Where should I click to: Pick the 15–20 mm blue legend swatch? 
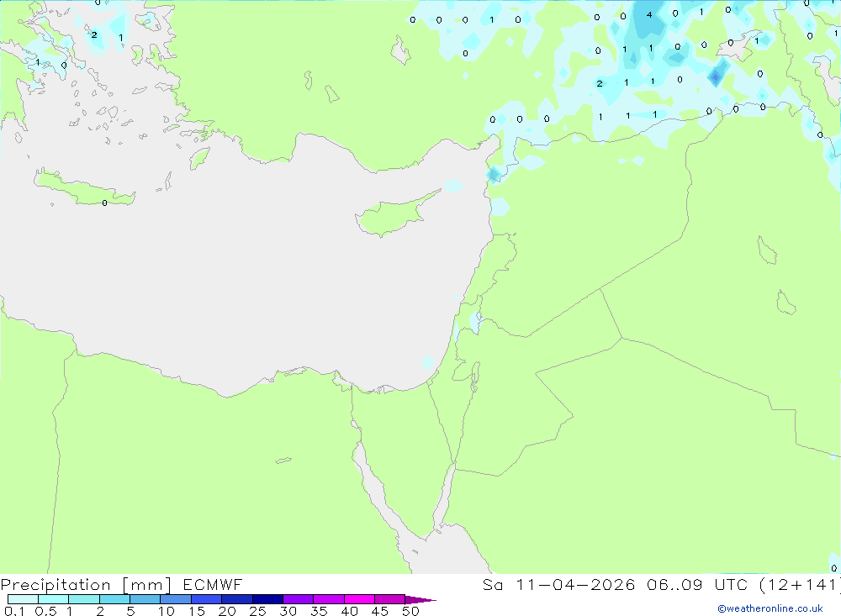pyautogui.click(x=206, y=599)
